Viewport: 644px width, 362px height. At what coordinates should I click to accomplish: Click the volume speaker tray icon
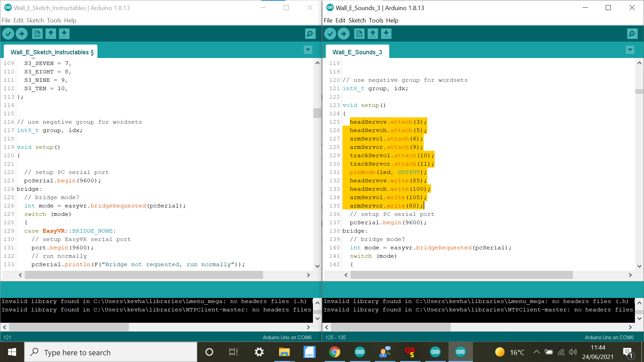click(x=573, y=352)
